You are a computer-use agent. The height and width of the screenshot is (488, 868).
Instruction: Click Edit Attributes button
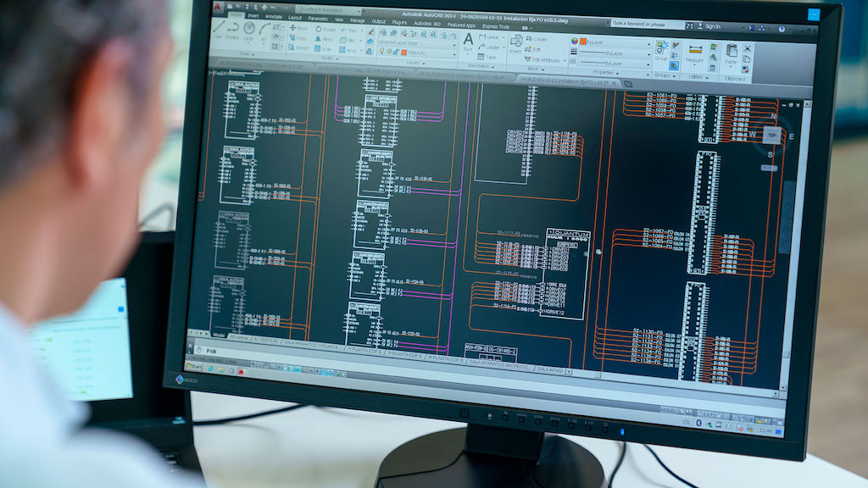click(x=542, y=60)
